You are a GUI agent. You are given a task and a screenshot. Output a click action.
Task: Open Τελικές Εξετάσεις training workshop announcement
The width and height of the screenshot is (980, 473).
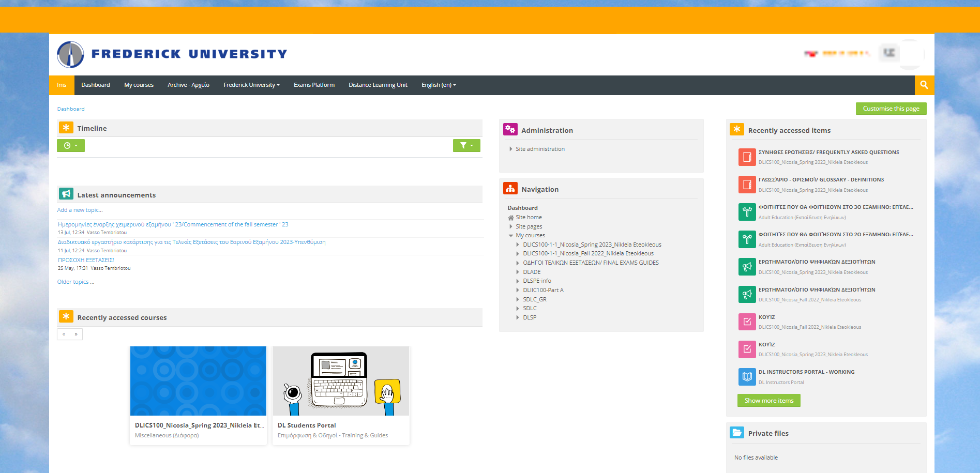pos(192,242)
